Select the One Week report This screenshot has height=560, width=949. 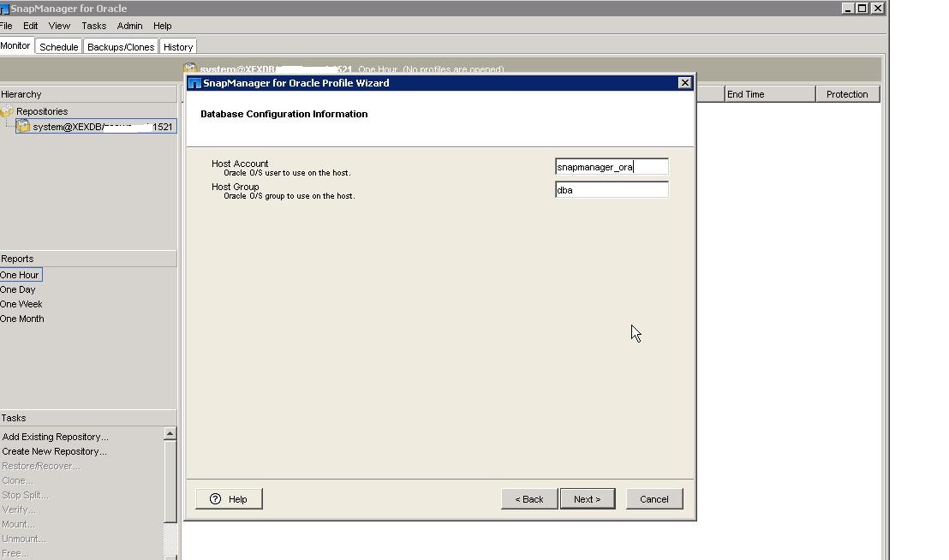point(21,304)
